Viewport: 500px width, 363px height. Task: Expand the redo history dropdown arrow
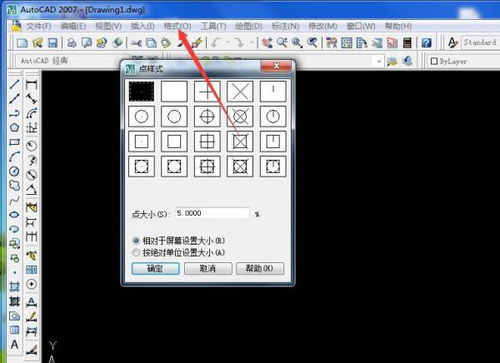pos(252,43)
